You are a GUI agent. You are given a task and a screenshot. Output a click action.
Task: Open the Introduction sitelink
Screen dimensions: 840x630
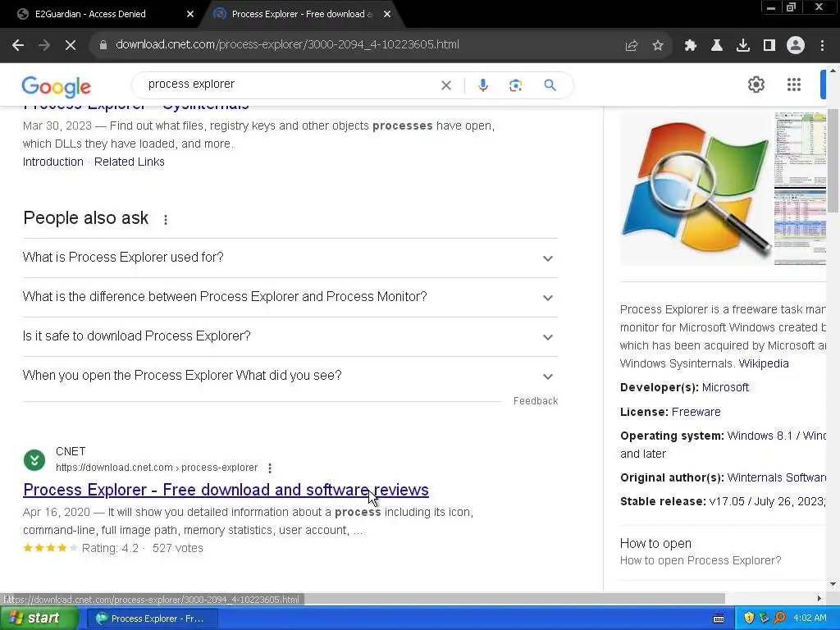pos(53,162)
